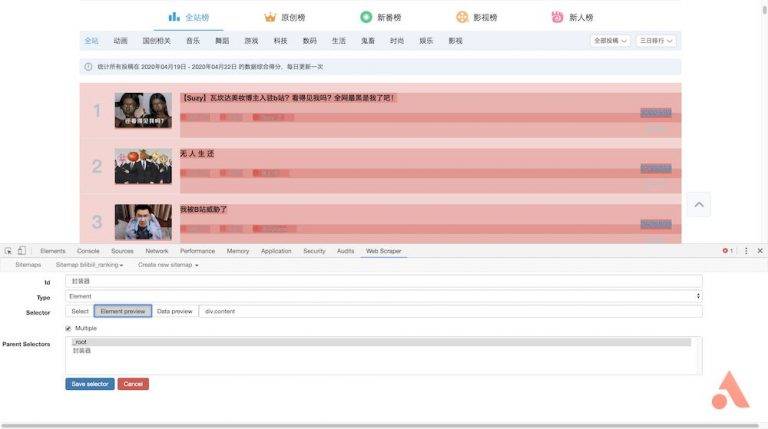Click the horizontal scrollbar at the bottom

coord(380,426)
